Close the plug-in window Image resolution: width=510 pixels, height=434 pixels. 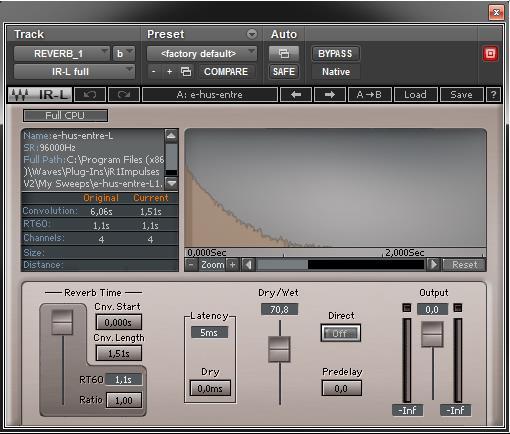[x=496, y=13]
